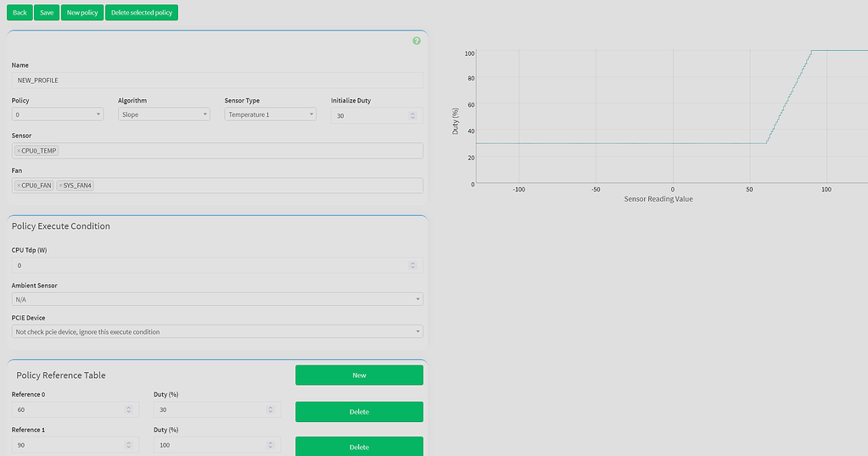The height and width of the screenshot is (456, 868).
Task: Save the fan policy
Action: coord(47,13)
